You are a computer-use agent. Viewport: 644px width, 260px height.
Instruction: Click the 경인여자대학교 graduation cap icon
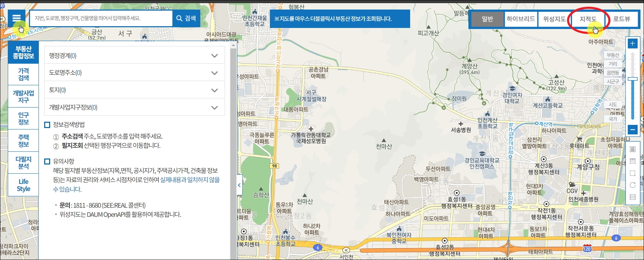click(x=512, y=88)
